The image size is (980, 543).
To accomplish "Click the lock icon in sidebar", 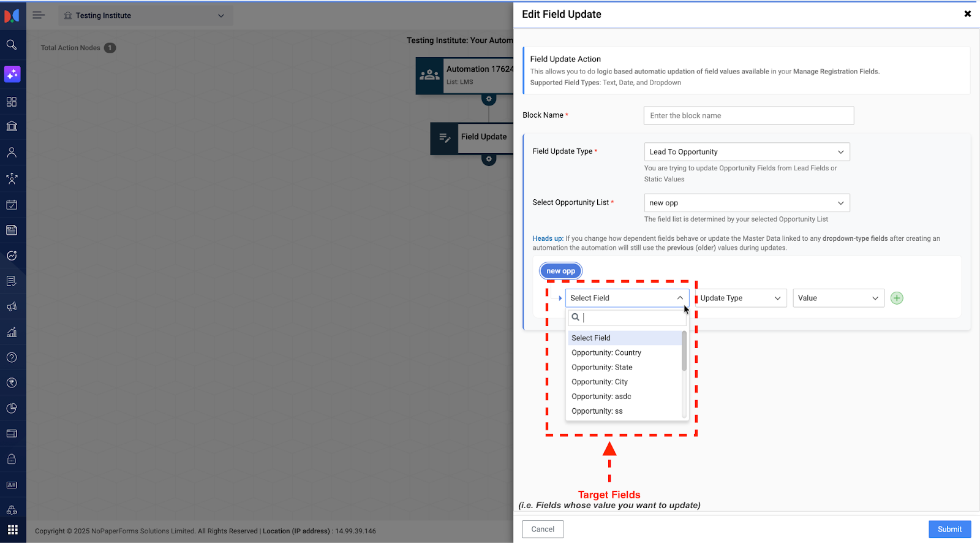I will 12,459.
